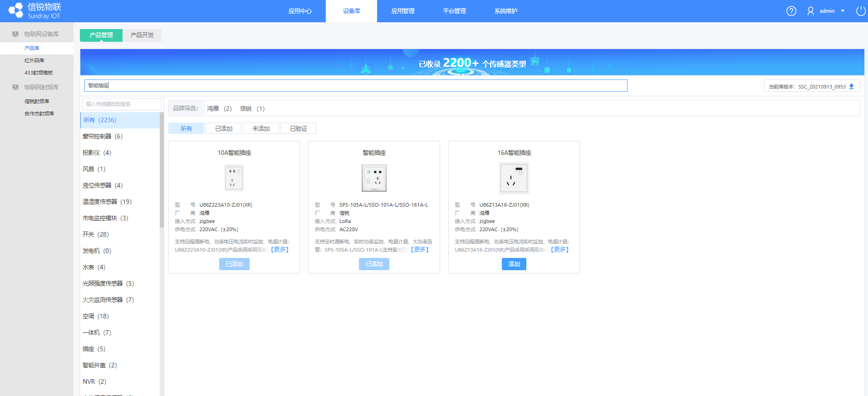This screenshot has width=868, height=396.
Task: Open the 平台管理 top menu
Action: 454,11
